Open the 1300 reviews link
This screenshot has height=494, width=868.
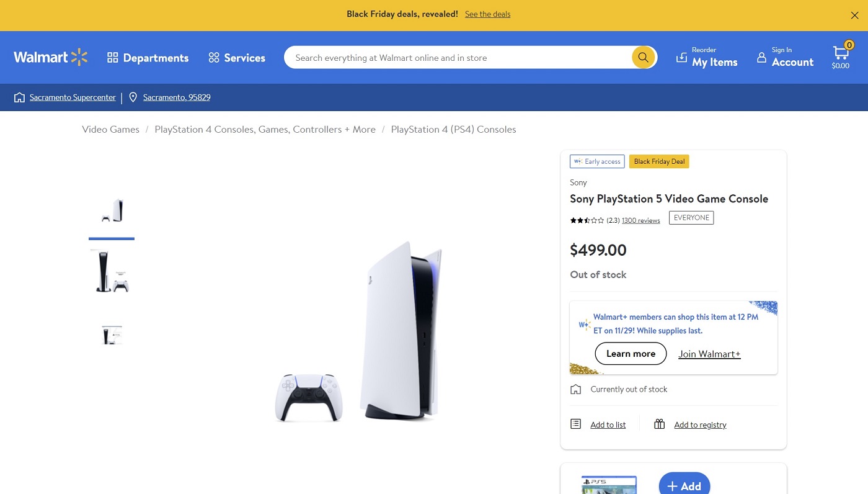[640, 220]
